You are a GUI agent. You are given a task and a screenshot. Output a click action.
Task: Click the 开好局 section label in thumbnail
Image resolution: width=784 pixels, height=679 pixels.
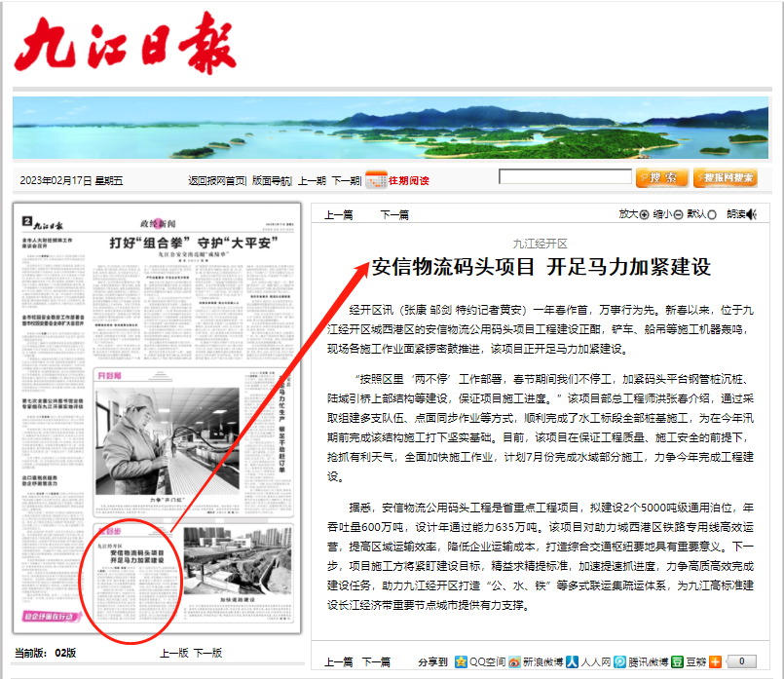[110, 375]
